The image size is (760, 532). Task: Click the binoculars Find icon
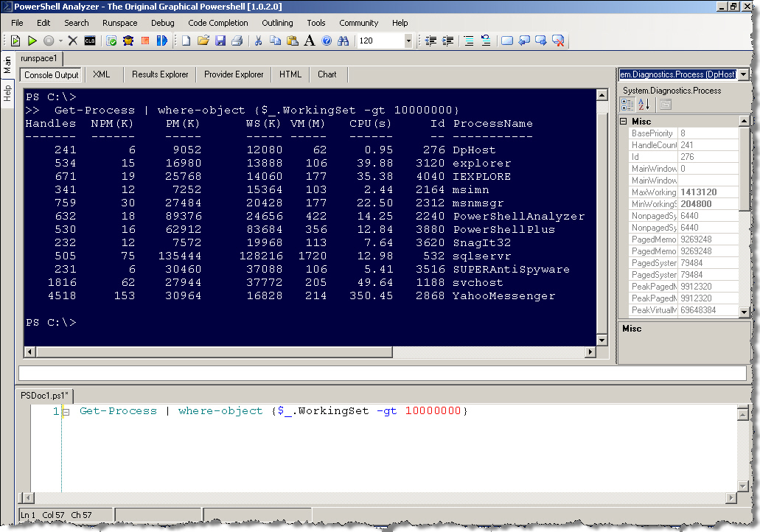coord(343,41)
